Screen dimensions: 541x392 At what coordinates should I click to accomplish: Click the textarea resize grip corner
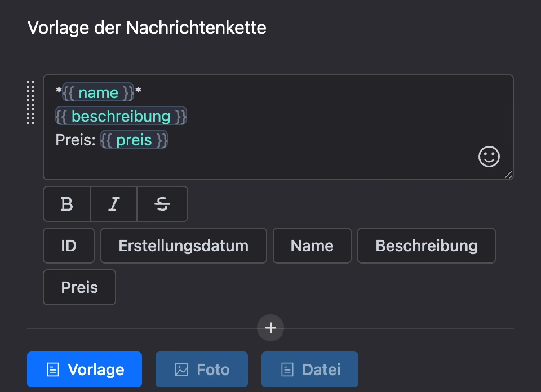tap(508, 175)
